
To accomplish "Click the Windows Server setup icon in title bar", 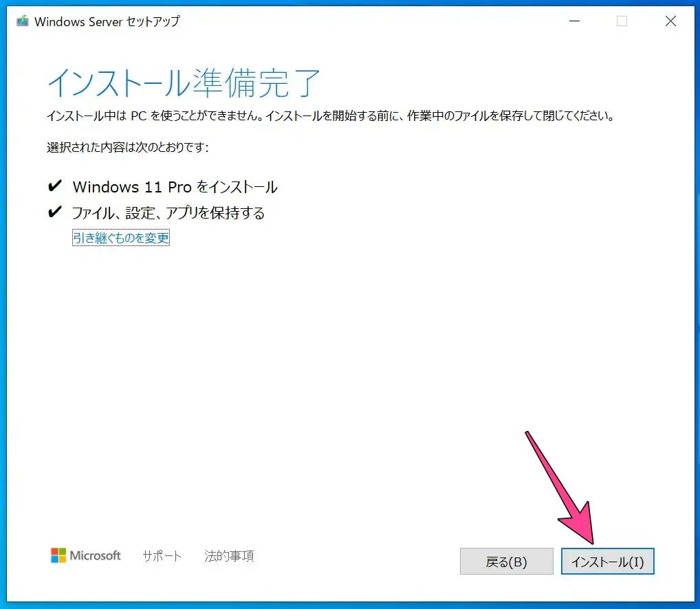I will [x=21, y=21].
